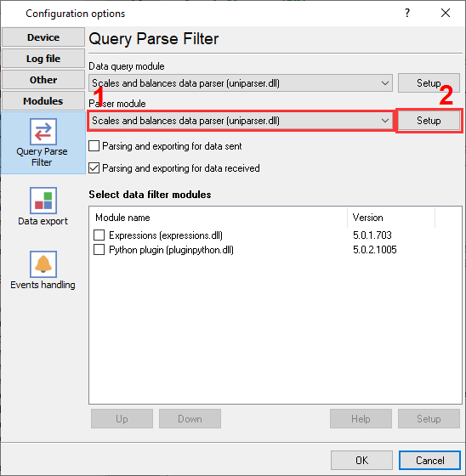
Task: Click the Module name column header
Action: 218,218
